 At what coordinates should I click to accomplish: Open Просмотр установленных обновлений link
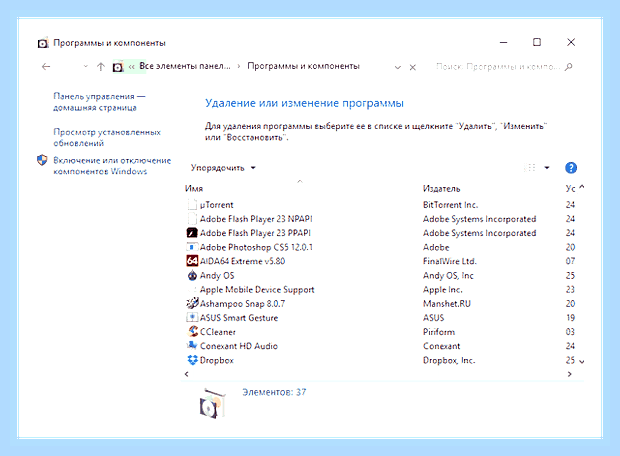point(107,137)
